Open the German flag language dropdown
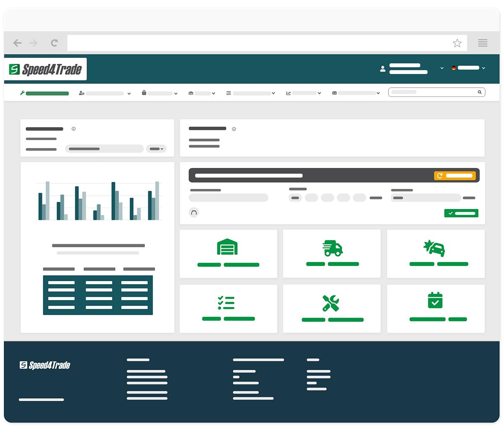504x431 pixels. click(468, 68)
